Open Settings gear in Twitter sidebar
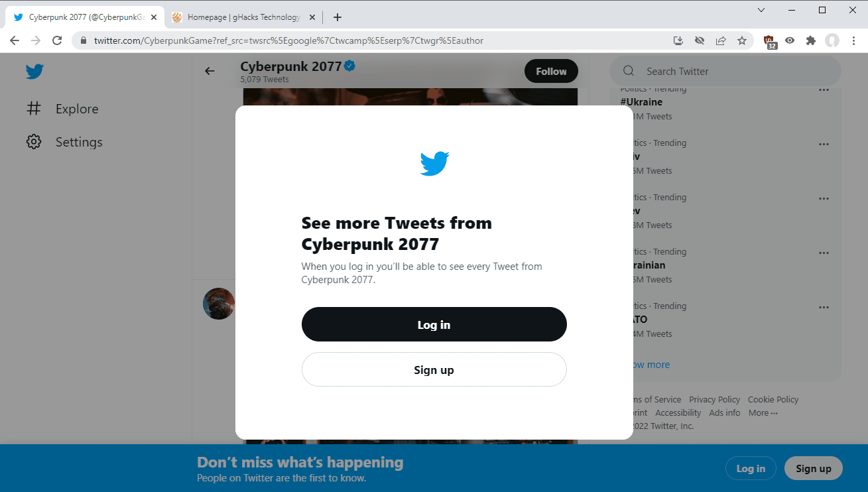Screen dimensions: 868x492 coord(34,142)
